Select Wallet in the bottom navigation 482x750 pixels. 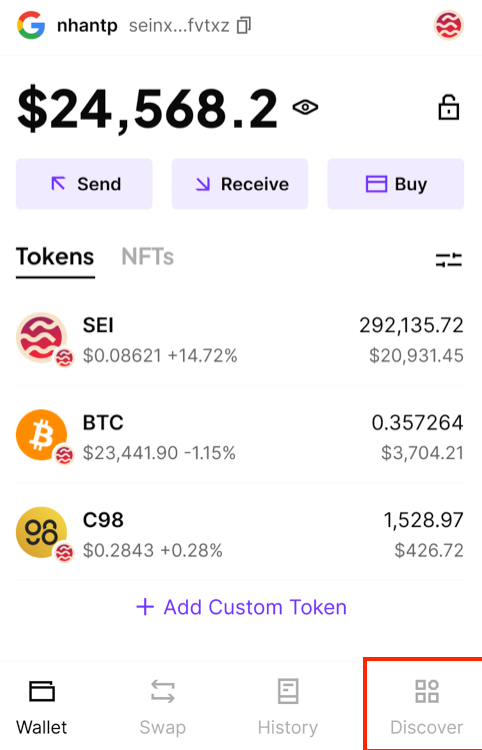42,706
